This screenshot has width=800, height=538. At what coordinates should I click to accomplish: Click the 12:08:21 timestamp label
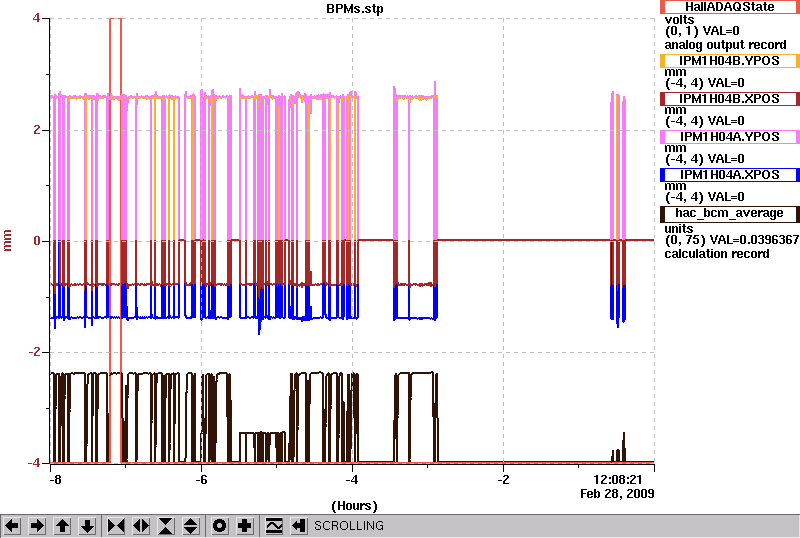pyautogui.click(x=618, y=480)
